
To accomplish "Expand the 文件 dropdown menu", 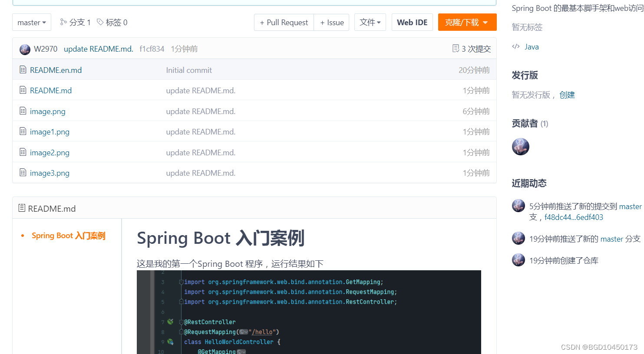I will 370,22.
